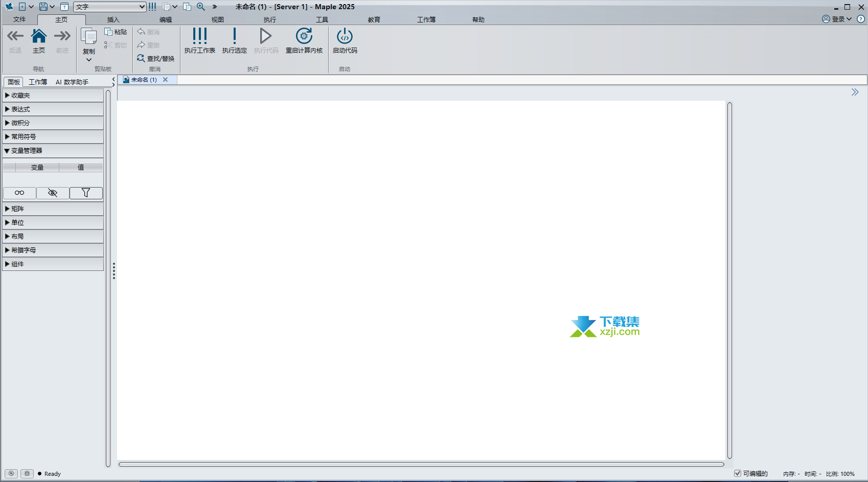Collapse the 变量管理器 palette
This screenshot has height=482, width=868.
(53, 150)
